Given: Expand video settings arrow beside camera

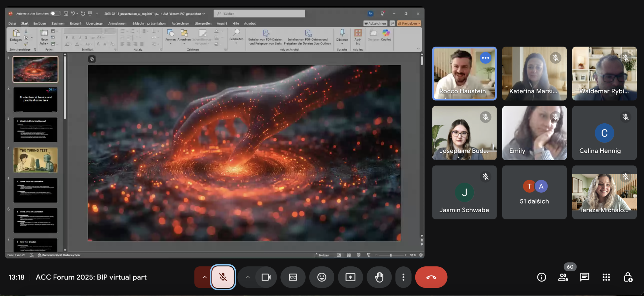Looking at the screenshot, I should click(248, 277).
